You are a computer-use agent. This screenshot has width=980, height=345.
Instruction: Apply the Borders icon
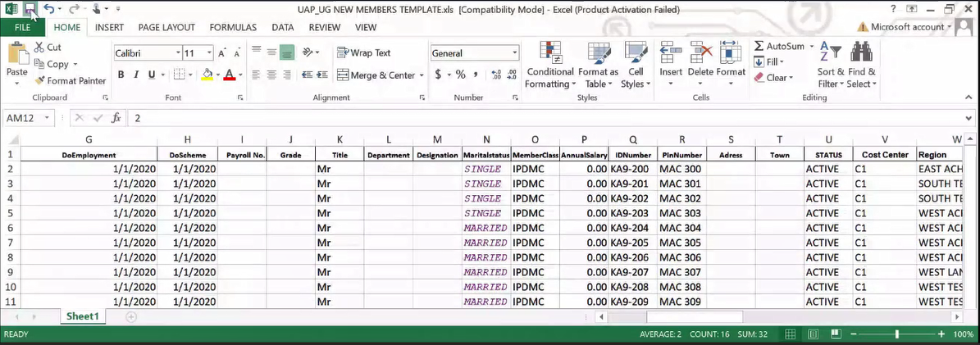click(179, 75)
